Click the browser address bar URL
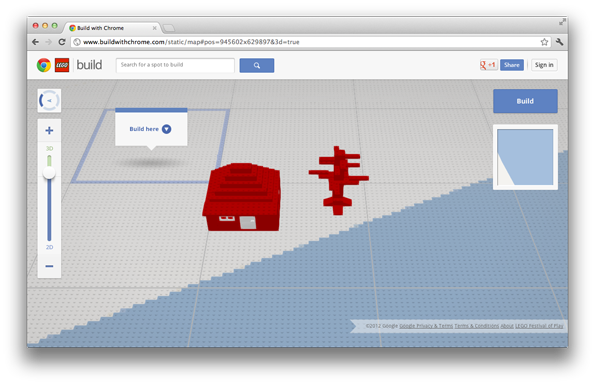The height and width of the screenshot is (385, 595). 191,42
